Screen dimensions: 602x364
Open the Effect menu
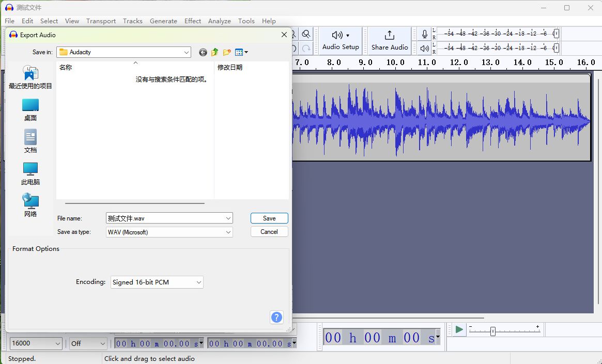(x=193, y=21)
